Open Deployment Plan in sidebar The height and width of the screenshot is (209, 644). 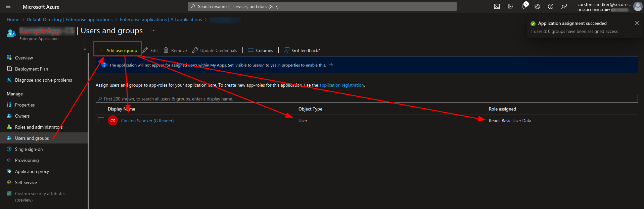coord(32,69)
